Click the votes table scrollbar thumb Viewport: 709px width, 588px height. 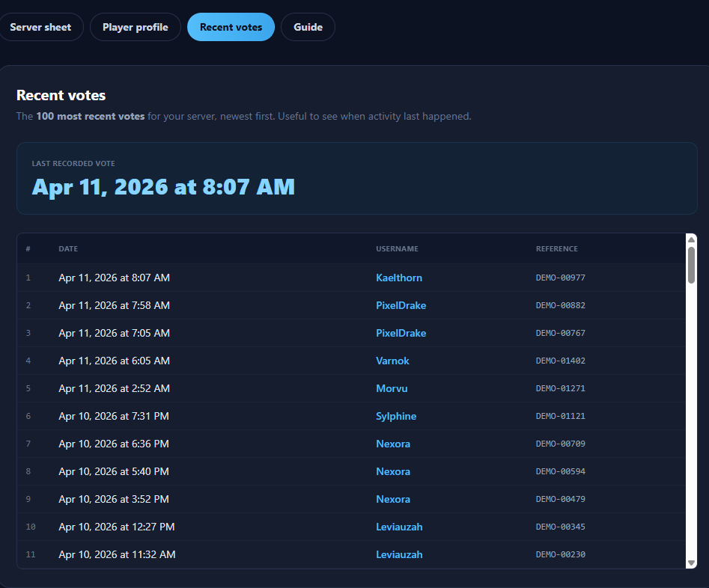[x=692, y=265]
